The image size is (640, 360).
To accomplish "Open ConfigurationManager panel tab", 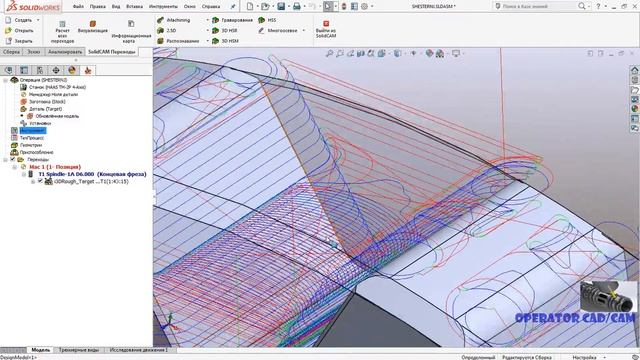I will (x=40, y=70).
